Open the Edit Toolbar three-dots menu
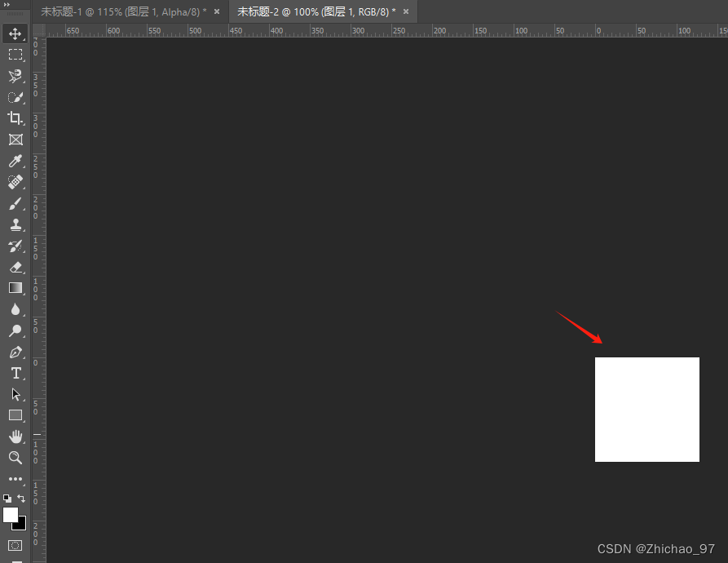 point(15,479)
